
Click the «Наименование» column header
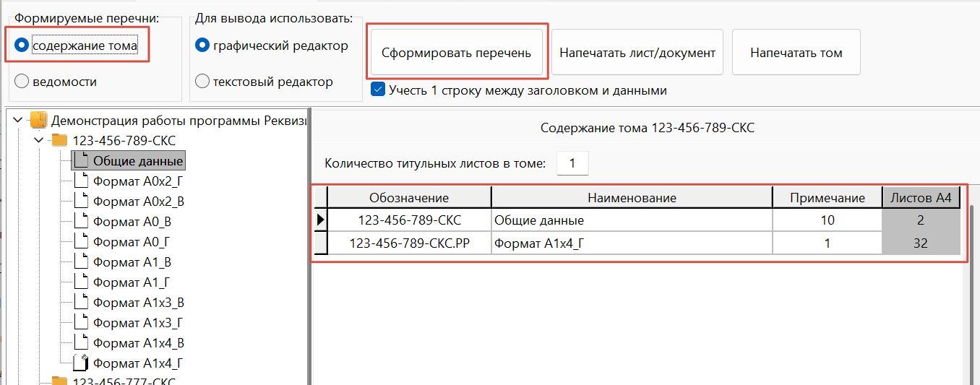(x=632, y=197)
